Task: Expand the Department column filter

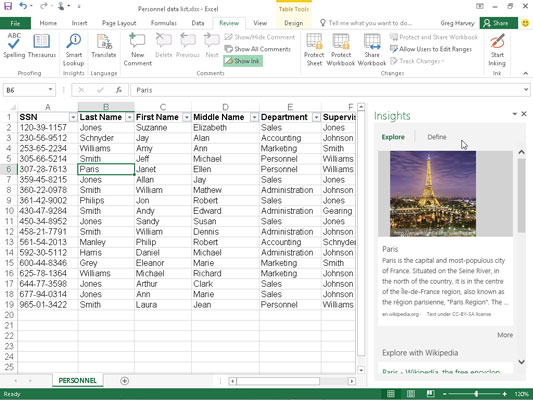Action: point(316,117)
